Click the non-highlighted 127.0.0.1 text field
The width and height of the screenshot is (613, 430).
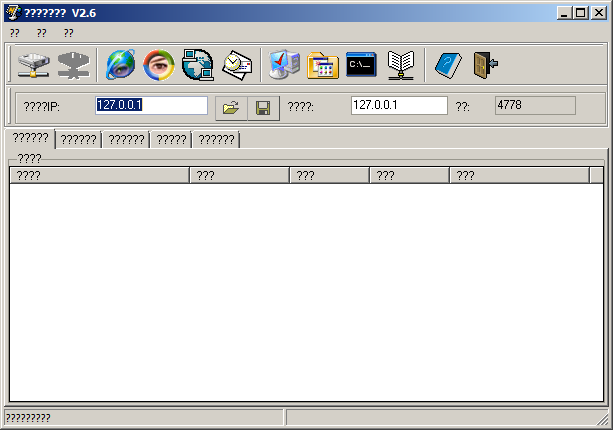[398, 105]
